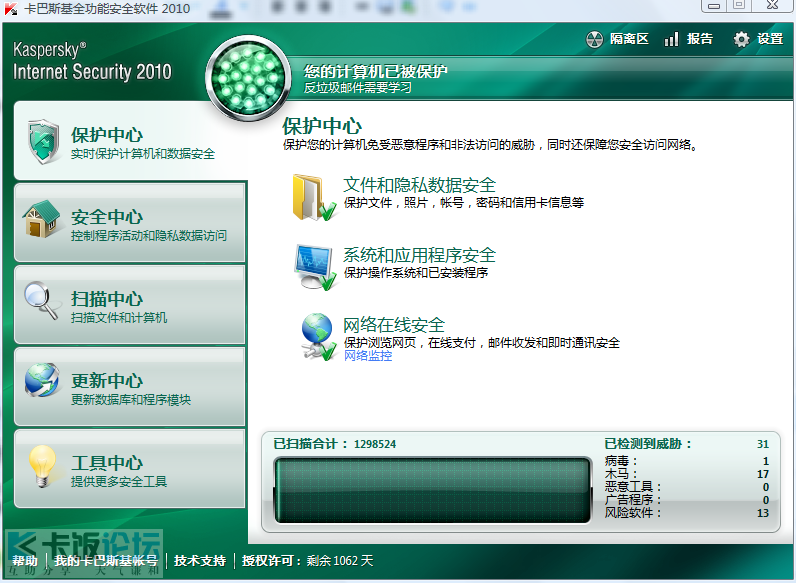Click the Kaspersky logo in title bar
Image resolution: width=796 pixels, height=583 pixels.
coord(10,9)
